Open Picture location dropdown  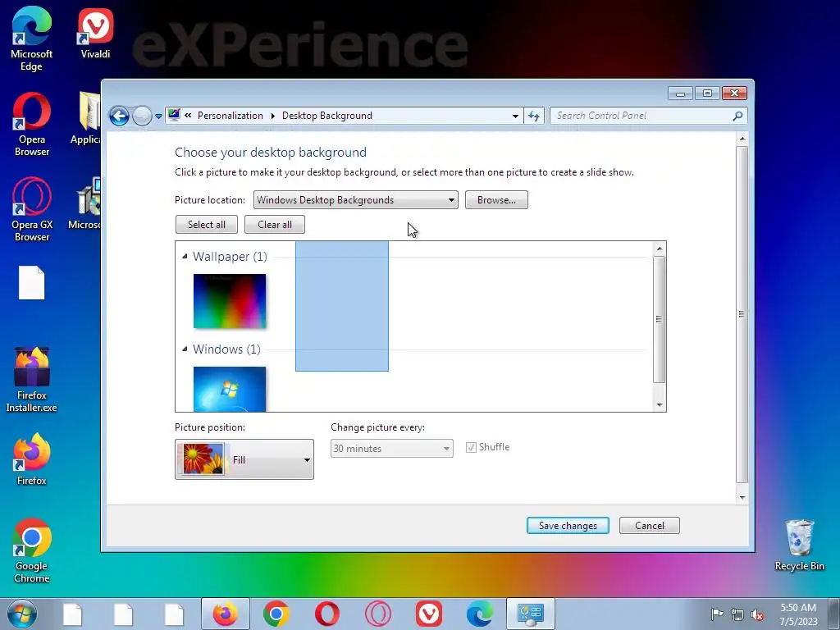(x=356, y=200)
